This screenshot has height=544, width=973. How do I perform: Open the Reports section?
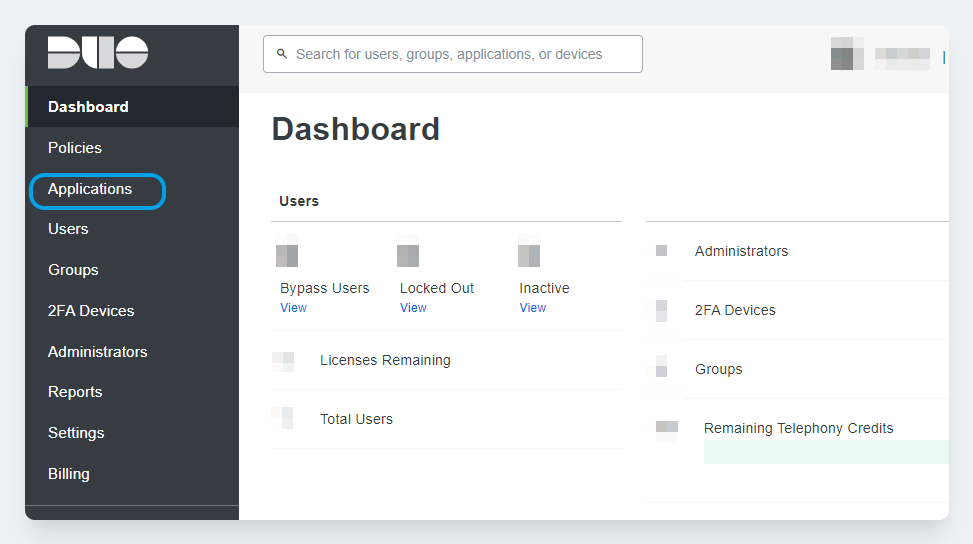[x=75, y=392]
